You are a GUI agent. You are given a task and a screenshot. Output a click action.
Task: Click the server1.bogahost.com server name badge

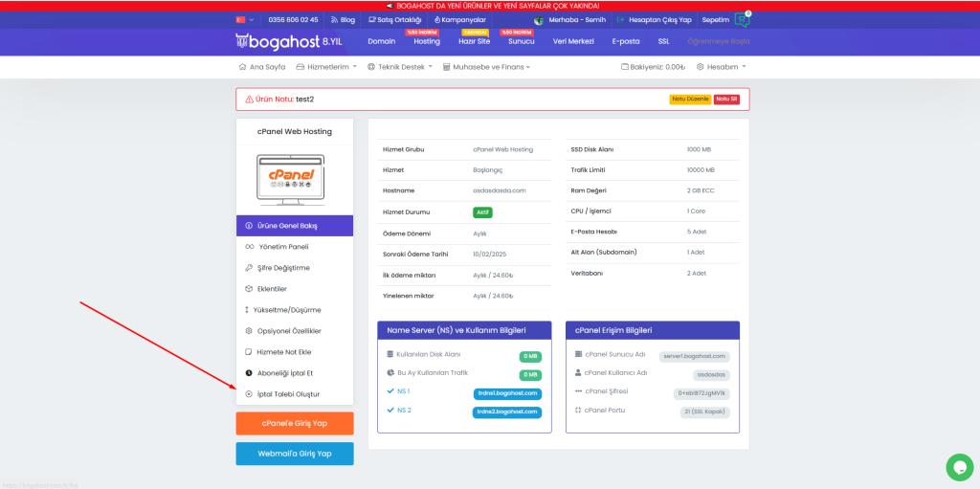tap(695, 356)
